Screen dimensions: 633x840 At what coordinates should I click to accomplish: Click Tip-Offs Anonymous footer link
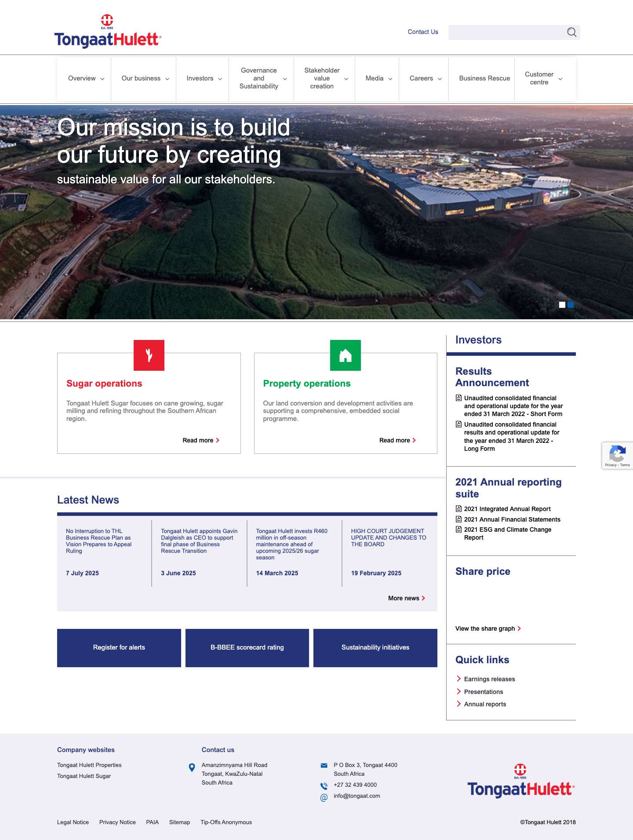[x=226, y=822]
